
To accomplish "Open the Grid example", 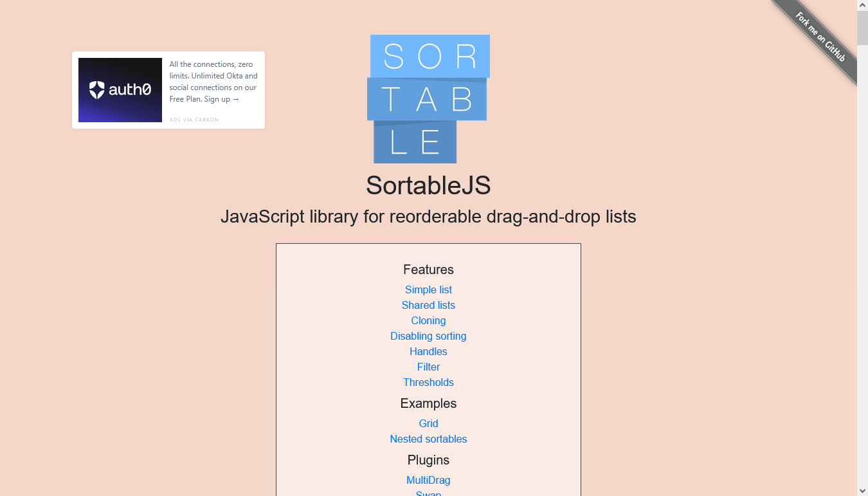I will click(x=428, y=423).
